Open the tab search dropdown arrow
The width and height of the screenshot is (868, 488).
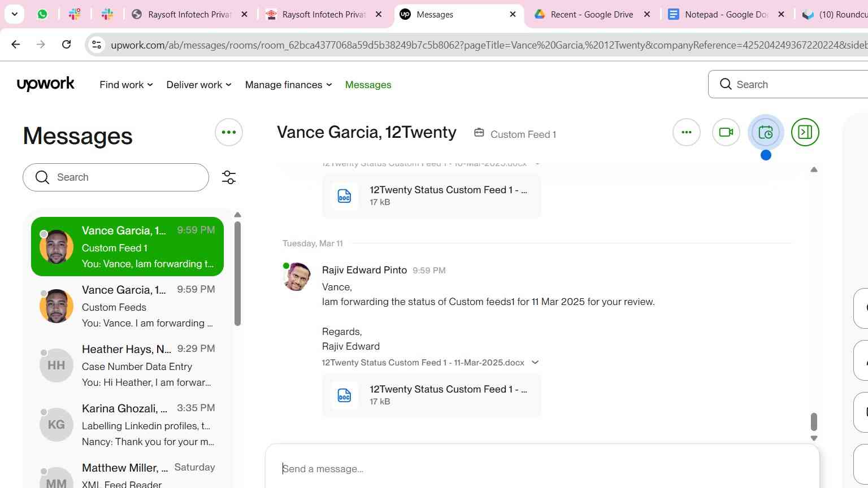pos(14,14)
